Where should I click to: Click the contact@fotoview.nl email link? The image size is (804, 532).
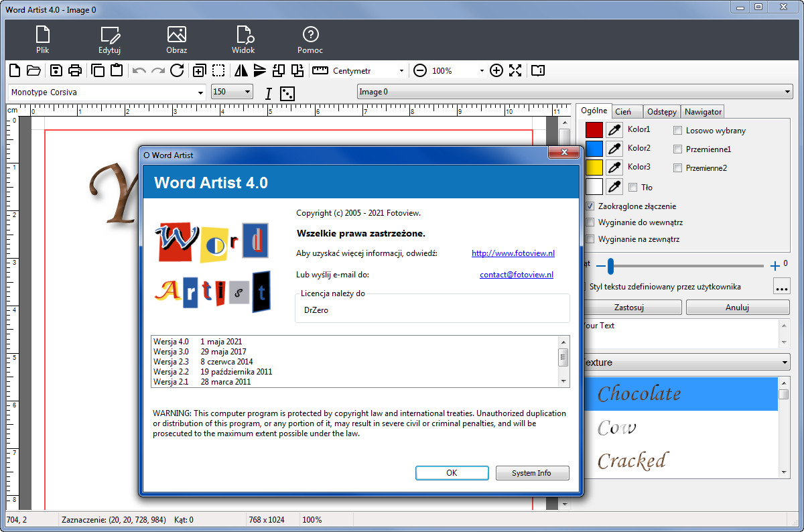[x=517, y=275]
